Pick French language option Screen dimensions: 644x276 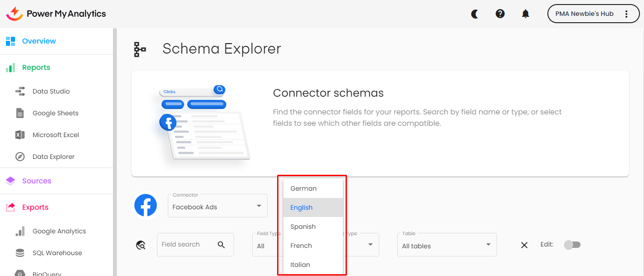coord(301,246)
